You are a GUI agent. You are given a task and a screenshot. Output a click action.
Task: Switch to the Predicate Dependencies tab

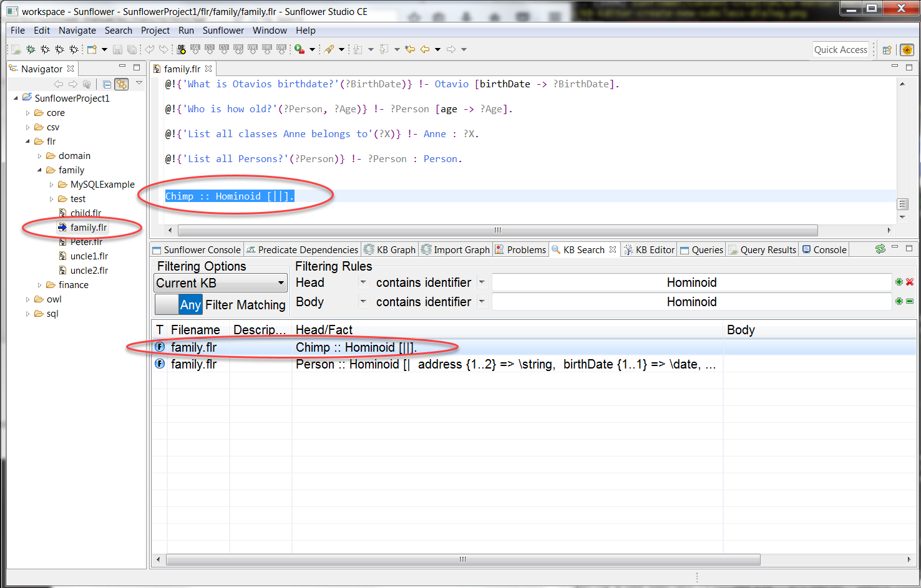tap(303, 249)
